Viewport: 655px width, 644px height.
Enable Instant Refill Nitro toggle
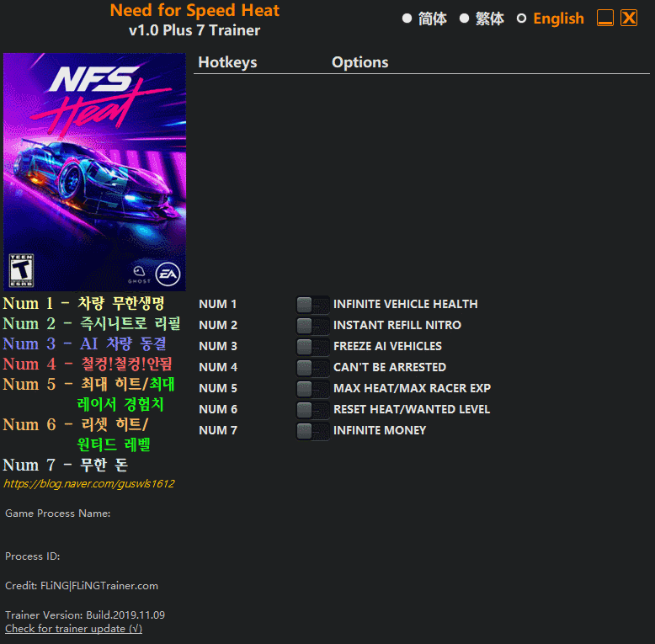(312, 325)
